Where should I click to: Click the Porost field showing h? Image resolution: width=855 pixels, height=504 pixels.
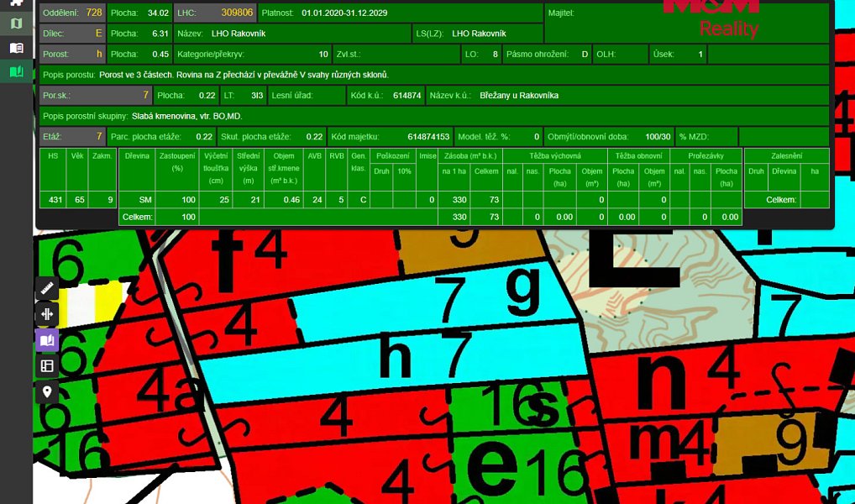[x=72, y=54]
